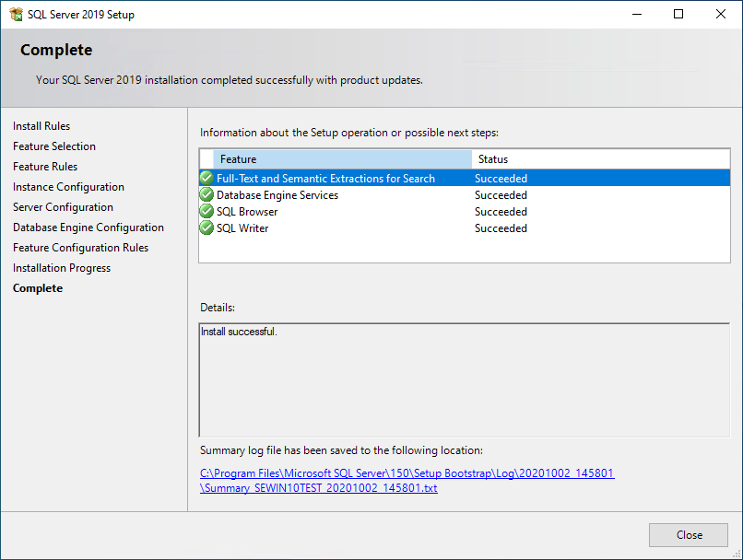Click inside the Details text box
Image resolution: width=743 pixels, height=560 pixels.
[464, 379]
